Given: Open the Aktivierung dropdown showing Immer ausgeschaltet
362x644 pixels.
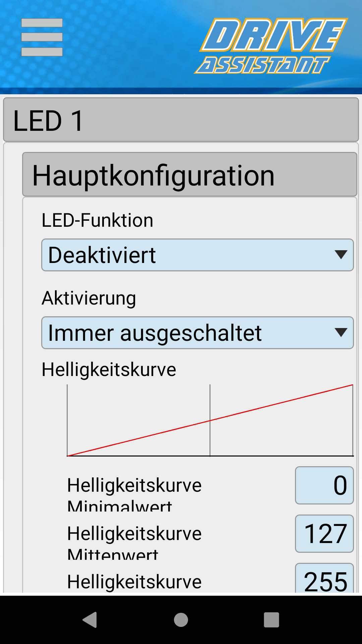Looking at the screenshot, I should point(197,333).
